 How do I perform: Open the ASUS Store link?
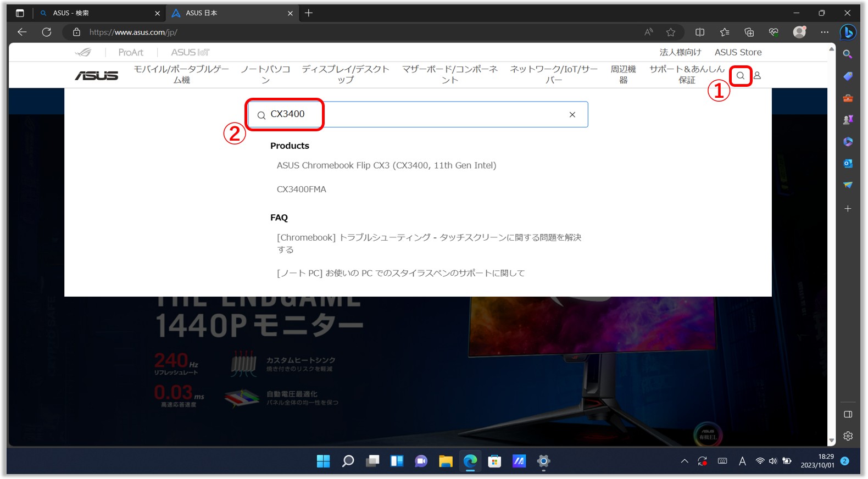[x=738, y=52]
